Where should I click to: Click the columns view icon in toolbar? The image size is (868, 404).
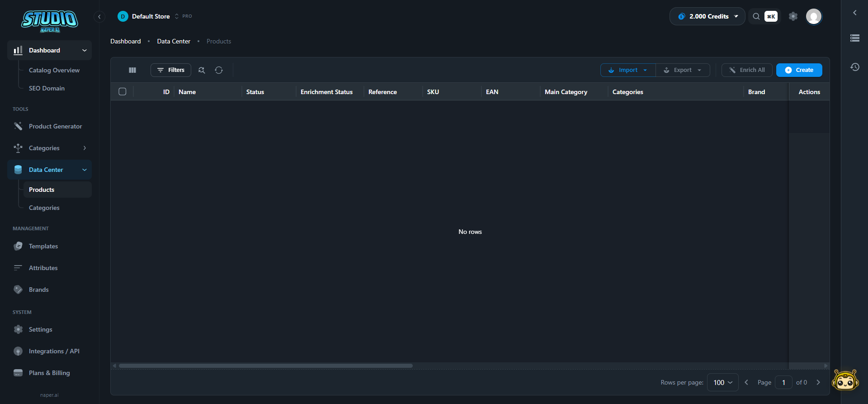132,70
